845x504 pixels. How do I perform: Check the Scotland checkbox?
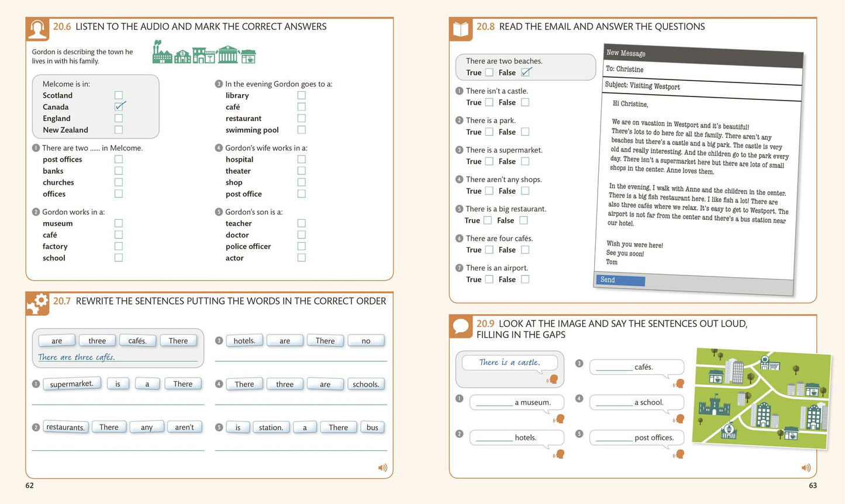point(119,95)
